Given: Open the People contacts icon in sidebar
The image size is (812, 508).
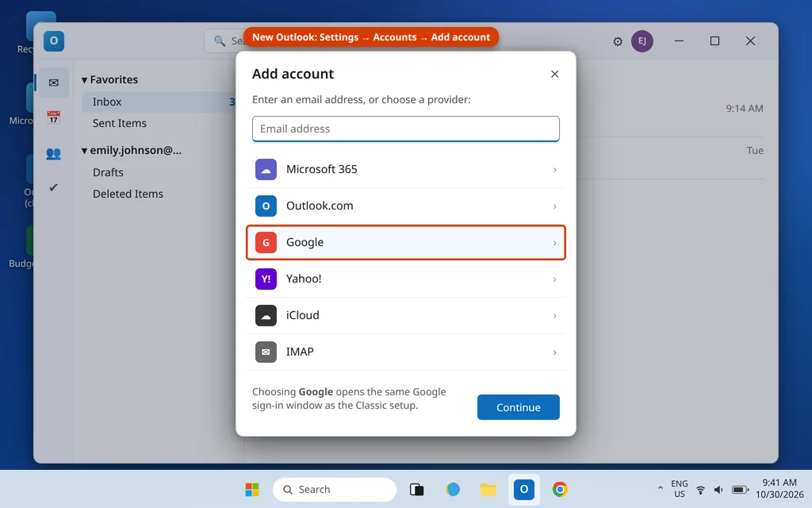Looking at the screenshot, I should click(x=53, y=153).
